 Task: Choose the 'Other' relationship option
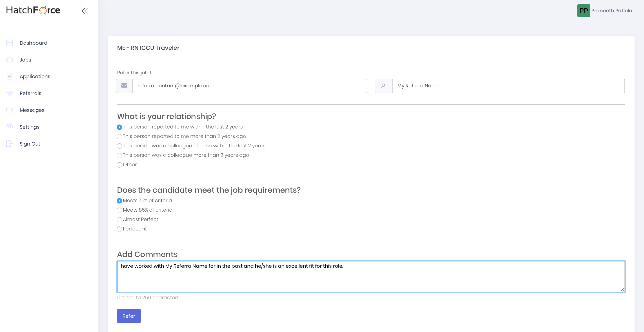click(119, 165)
